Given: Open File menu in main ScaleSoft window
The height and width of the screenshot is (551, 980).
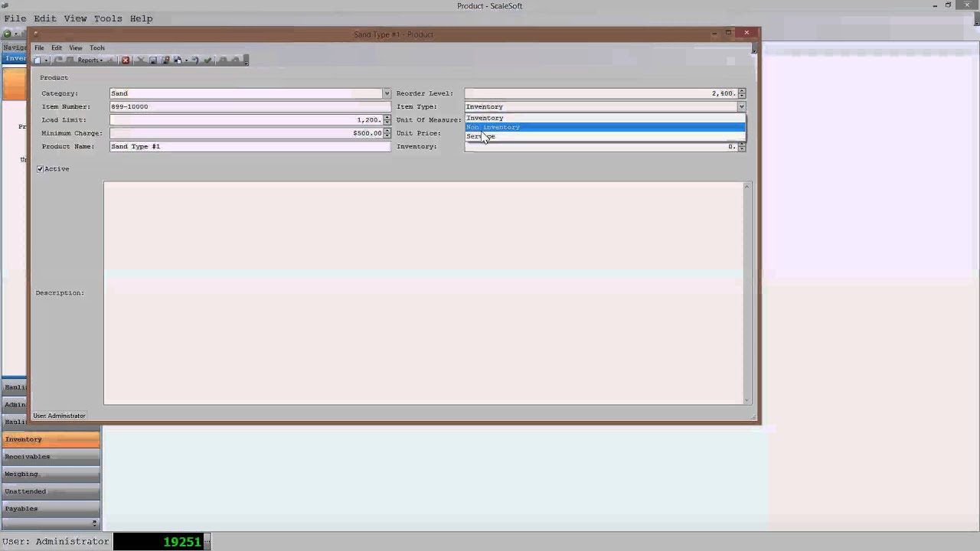Looking at the screenshot, I should point(15,18).
